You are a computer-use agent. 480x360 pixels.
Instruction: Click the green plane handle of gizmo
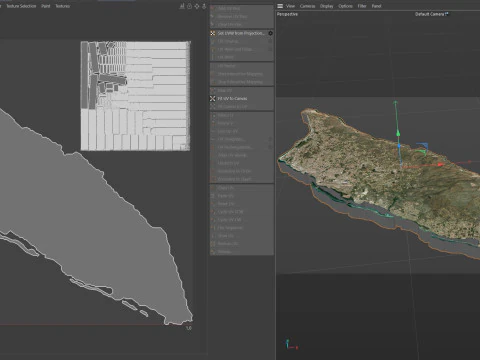coord(422,152)
